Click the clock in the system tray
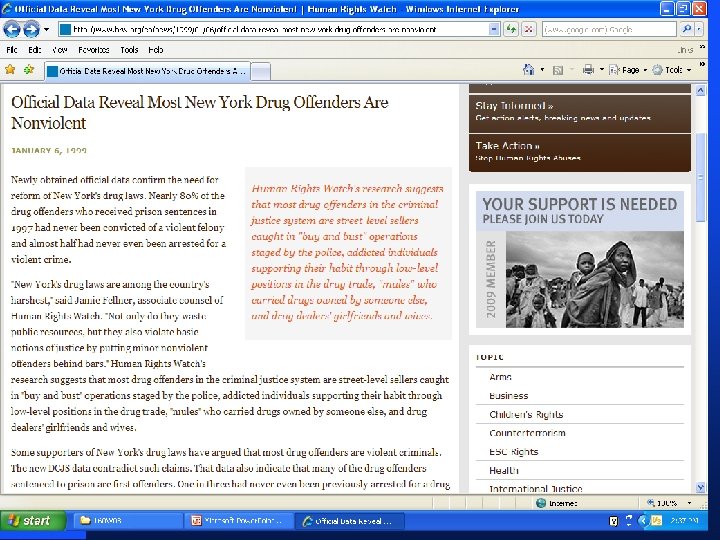This screenshot has width=720, height=540. coord(684,521)
